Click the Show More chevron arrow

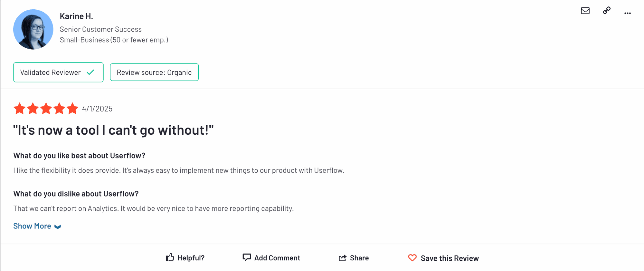[x=58, y=227]
